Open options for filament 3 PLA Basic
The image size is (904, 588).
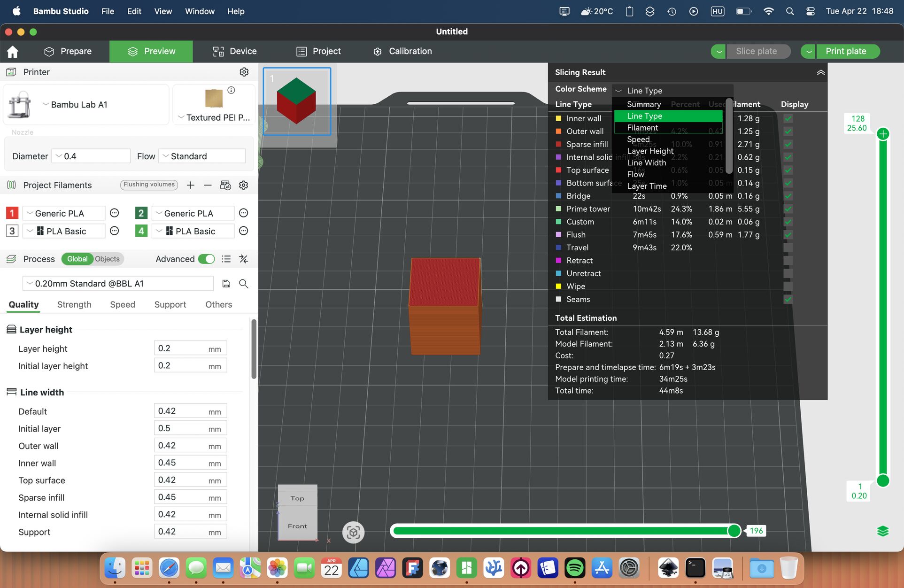[x=114, y=231]
